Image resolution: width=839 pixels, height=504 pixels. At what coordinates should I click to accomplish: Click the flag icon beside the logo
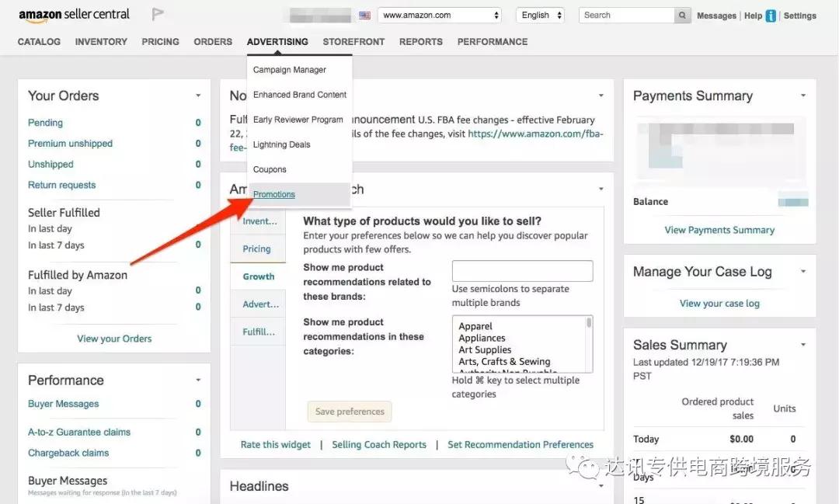click(x=157, y=14)
